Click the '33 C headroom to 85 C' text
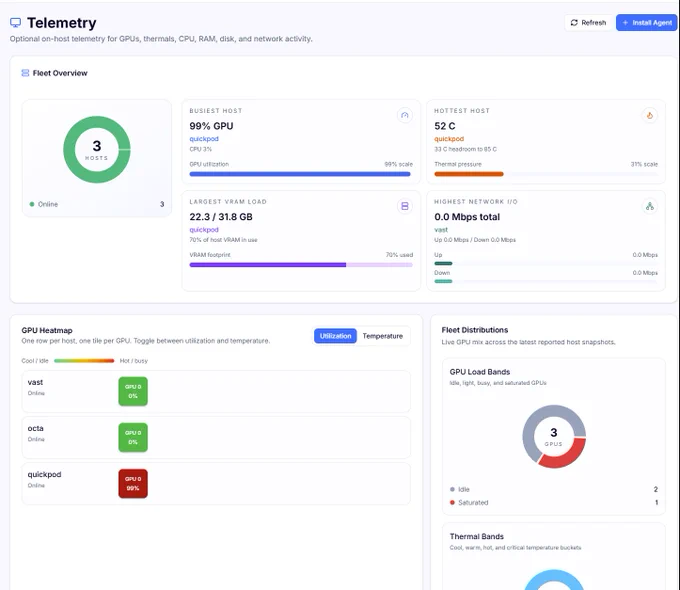The height and width of the screenshot is (590, 680). coord(465,149)
